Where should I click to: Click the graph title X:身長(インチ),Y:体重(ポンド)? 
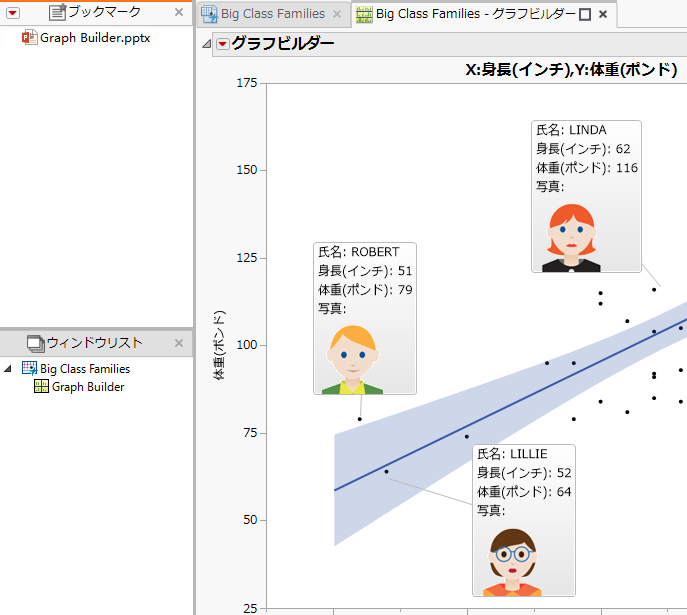[x=571, y=70]
